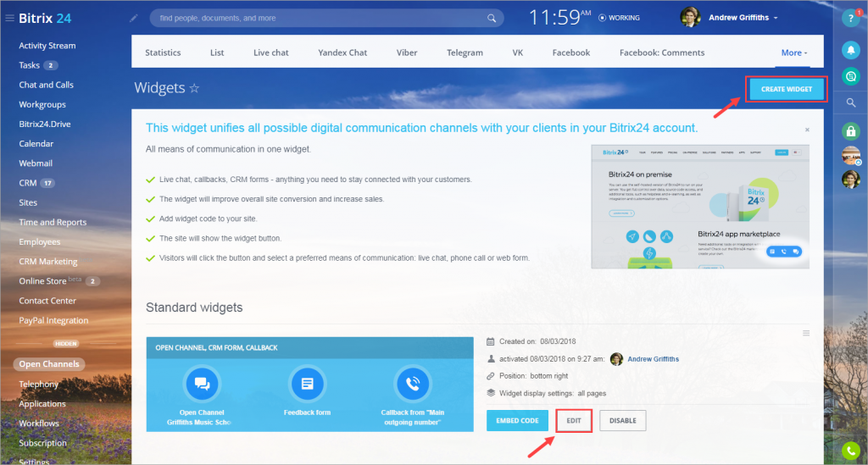The image size is (868, 465).
Task: Open Calendar in sidebar
Action: tap(36, 144)
